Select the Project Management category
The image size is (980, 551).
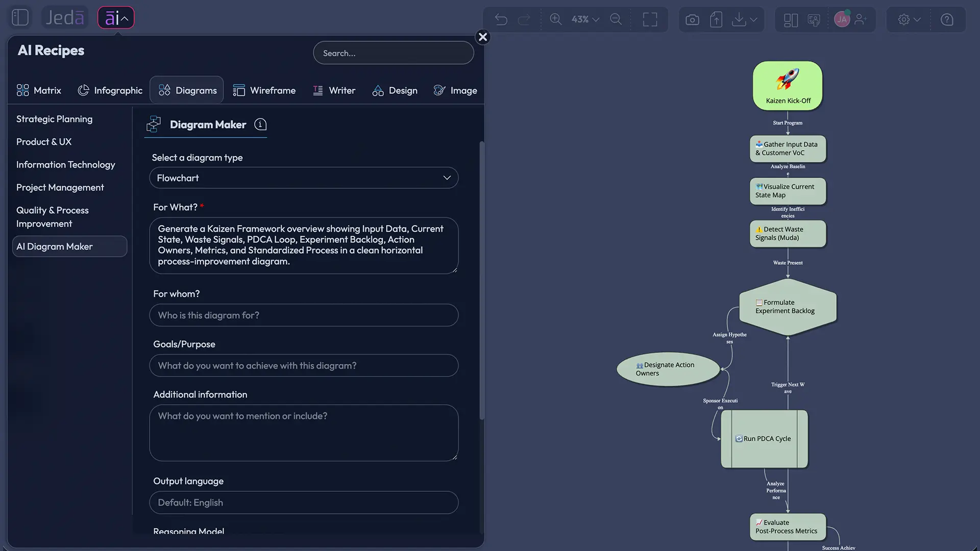(x=60, y=187)
